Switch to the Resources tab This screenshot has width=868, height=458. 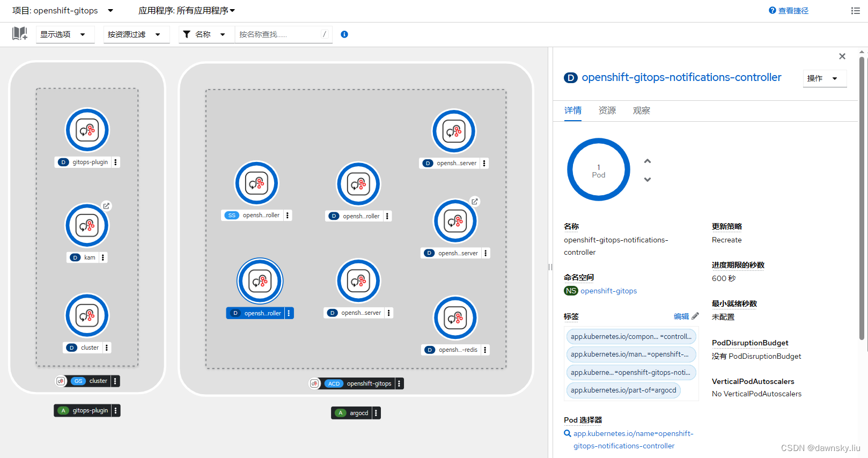coord(607,110)
